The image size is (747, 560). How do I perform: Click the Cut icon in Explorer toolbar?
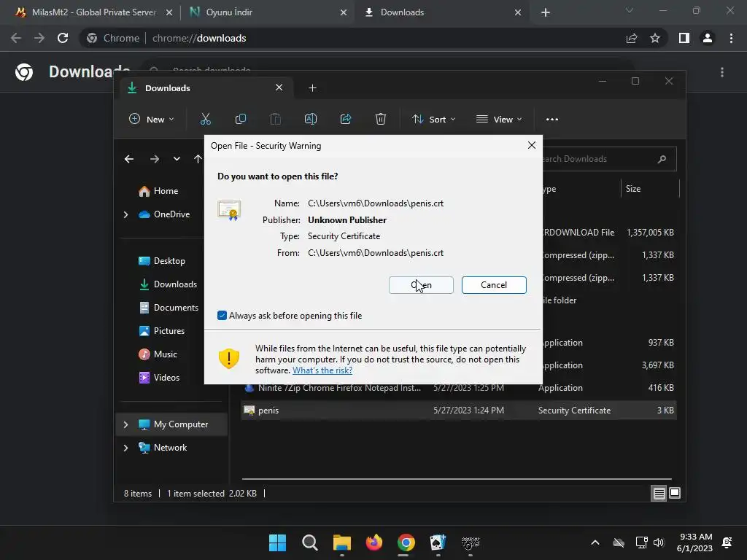(x=205, y=119)
